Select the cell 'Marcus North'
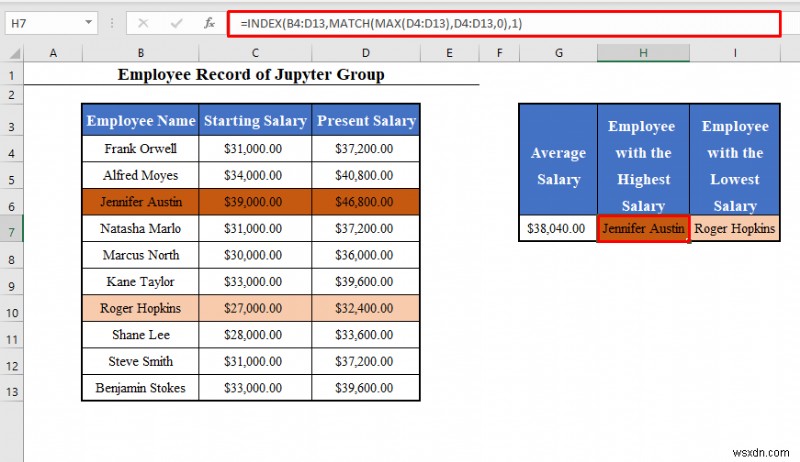Screen dimensions: 800x462 [140, 254]
